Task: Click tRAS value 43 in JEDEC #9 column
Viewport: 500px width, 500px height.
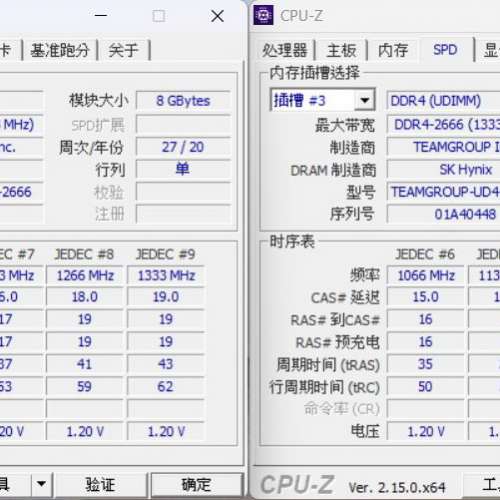Action: point(166,364)
